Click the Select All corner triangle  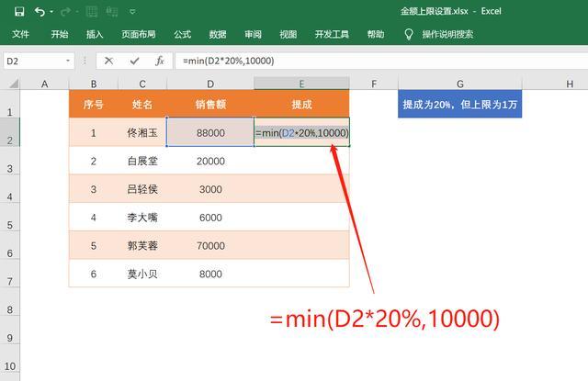coord(11,84)
